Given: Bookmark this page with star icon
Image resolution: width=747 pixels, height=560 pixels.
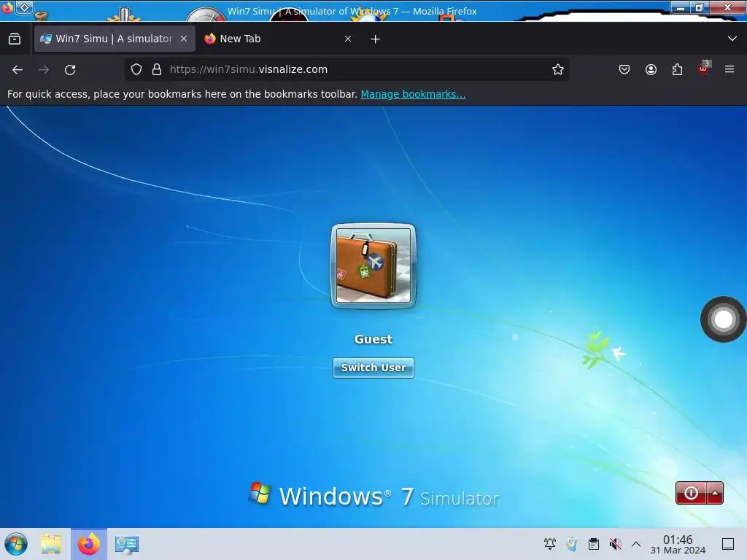Looking at the screenshot, I should 558,69.
